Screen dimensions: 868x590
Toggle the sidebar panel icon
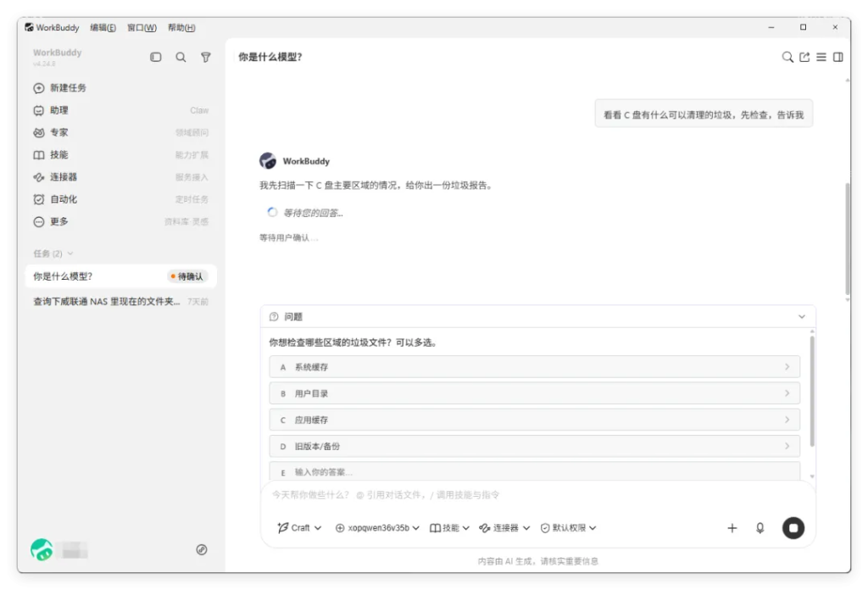tap(156, 57)
